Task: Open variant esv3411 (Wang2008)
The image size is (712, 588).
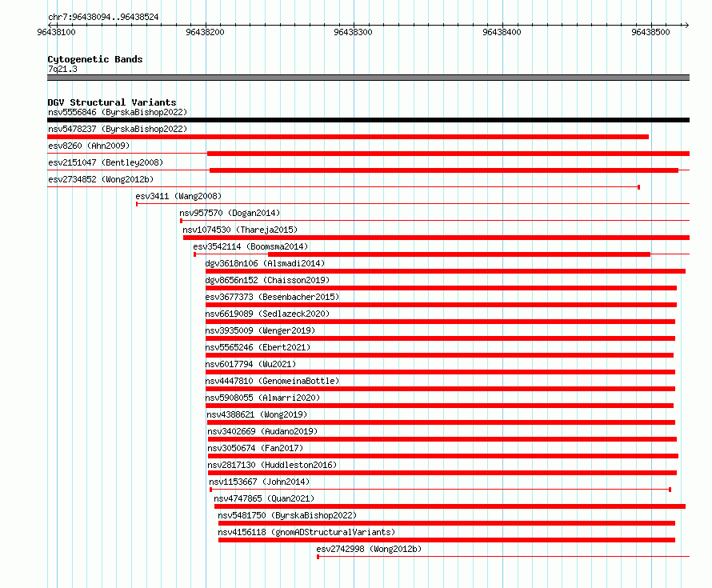Action: tap(178, 196)
